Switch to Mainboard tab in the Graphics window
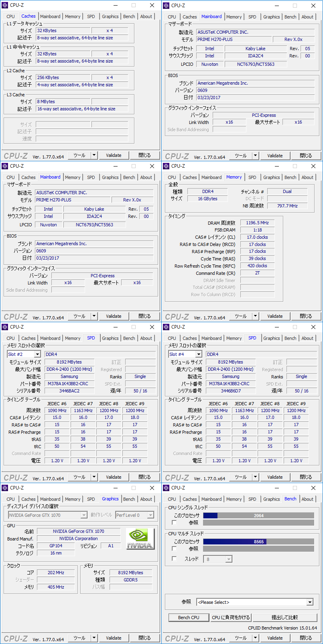This screenshot has width=323, height=644. 50,499
